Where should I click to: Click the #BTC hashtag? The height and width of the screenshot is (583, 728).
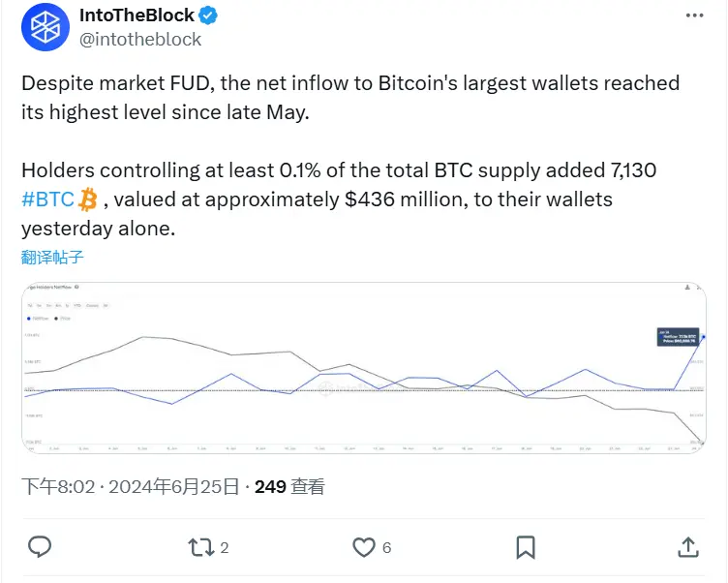click(47, 199)
